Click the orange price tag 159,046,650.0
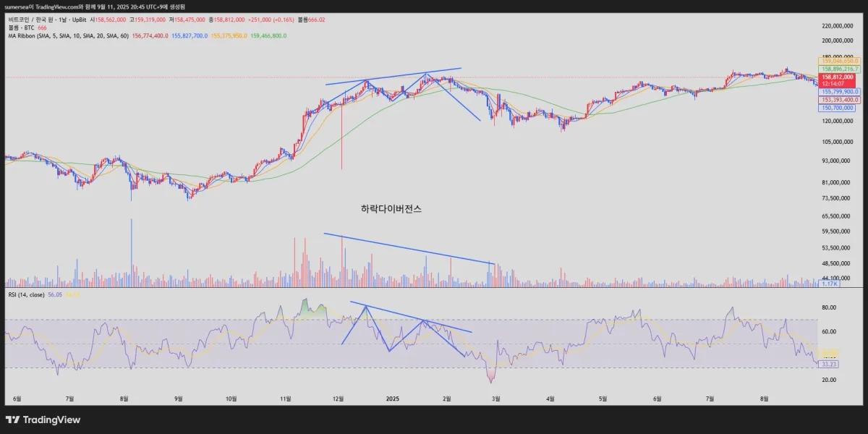Screen dimensions: 868x434 tap(839, 61)
